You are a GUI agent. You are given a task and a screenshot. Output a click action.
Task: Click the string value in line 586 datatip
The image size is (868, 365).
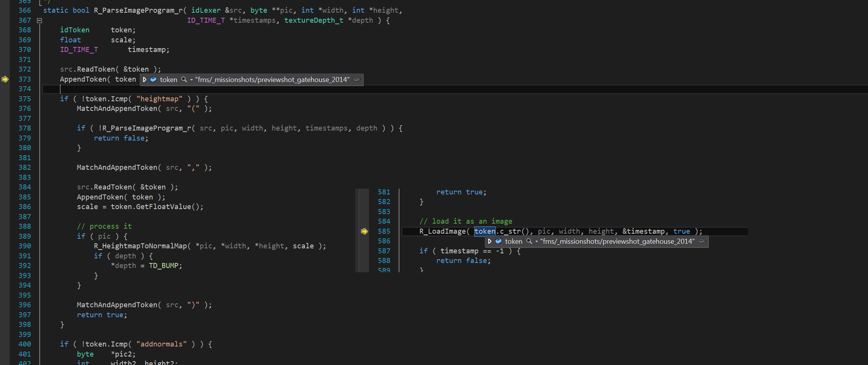tap(617, 241)
